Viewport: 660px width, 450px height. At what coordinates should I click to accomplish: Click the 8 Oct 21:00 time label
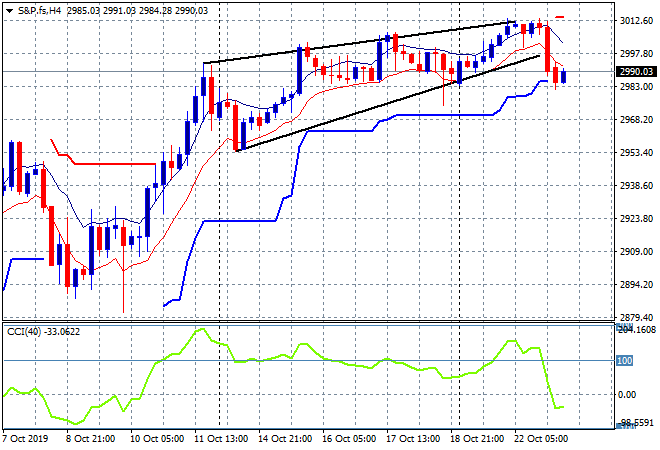point(91,439)
